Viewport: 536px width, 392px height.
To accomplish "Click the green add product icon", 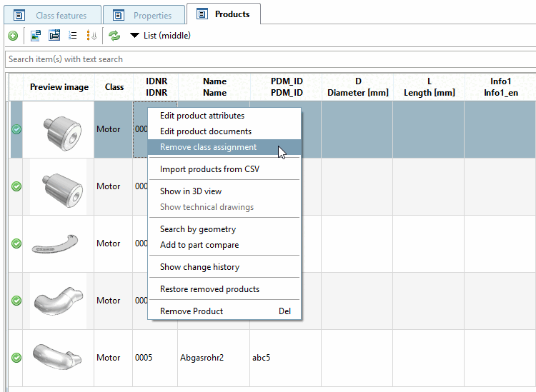I will tap(13, 36).
